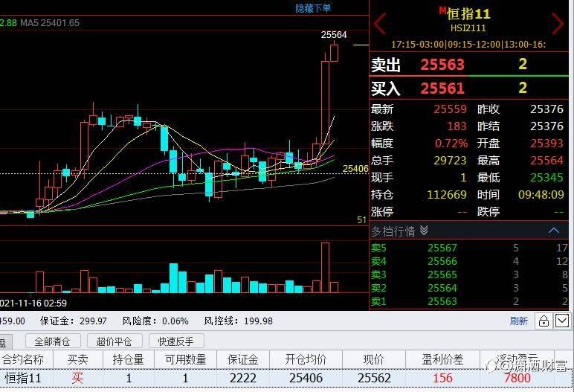Click chart timestamp 2021-11-16 02:59
574x392 pixels.
point(33,303)
